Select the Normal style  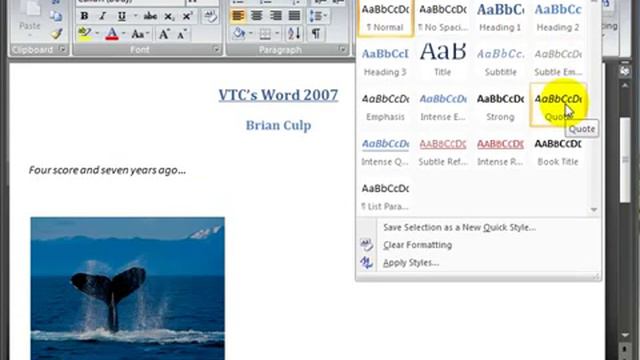click(x=385, y=18)
